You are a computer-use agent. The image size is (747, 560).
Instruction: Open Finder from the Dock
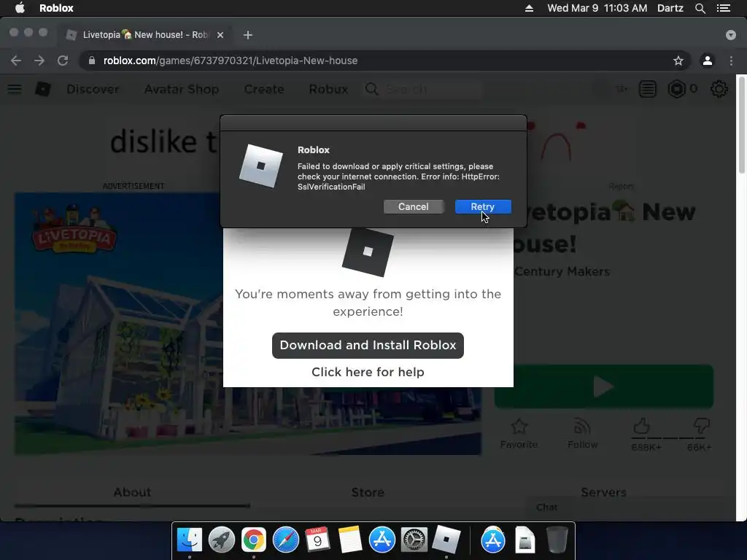click(189, 540)
